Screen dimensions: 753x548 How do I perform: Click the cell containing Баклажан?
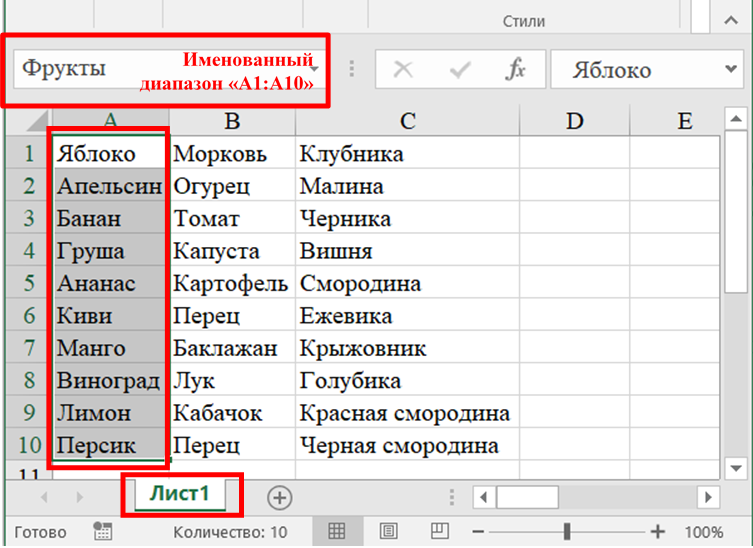[x=233, y=347]
